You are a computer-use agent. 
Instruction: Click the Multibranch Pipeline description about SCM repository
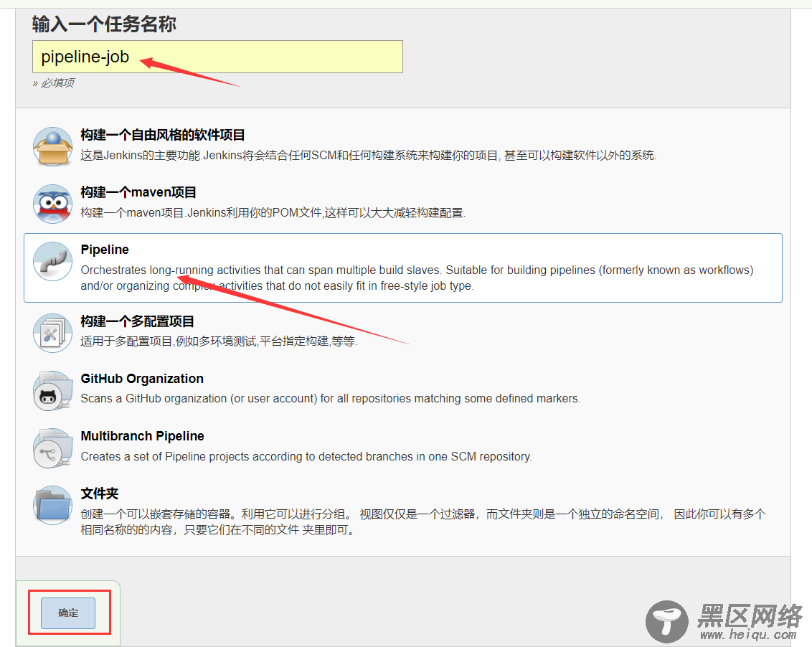[306, 456]
